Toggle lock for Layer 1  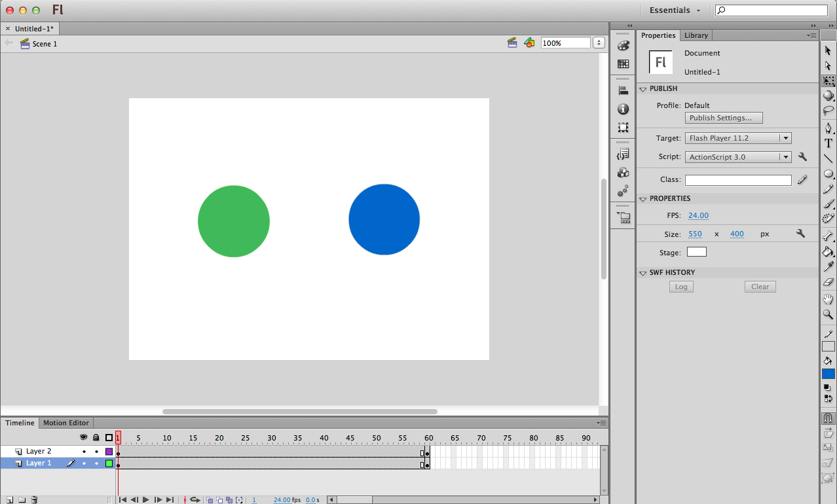(96, 463)
